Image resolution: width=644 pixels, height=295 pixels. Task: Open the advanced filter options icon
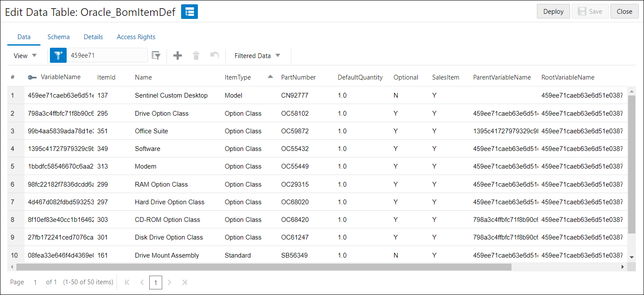click(156, 55)
